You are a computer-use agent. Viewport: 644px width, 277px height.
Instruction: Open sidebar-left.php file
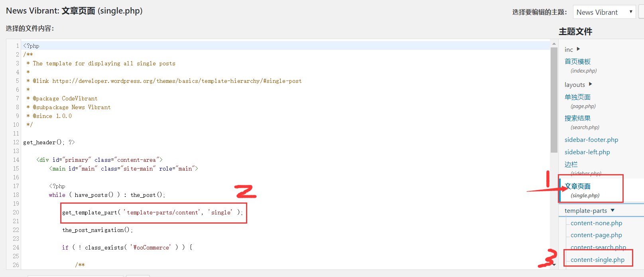point(587,152)
